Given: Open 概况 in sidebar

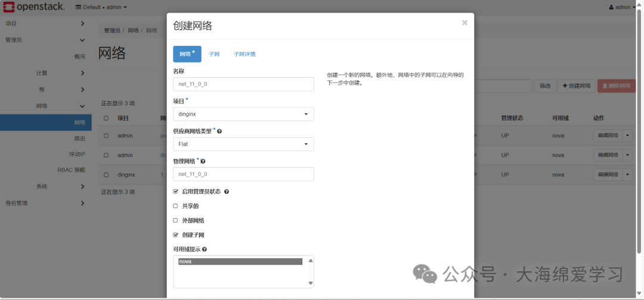Looking at the screenshot, I should pos(80,56).
